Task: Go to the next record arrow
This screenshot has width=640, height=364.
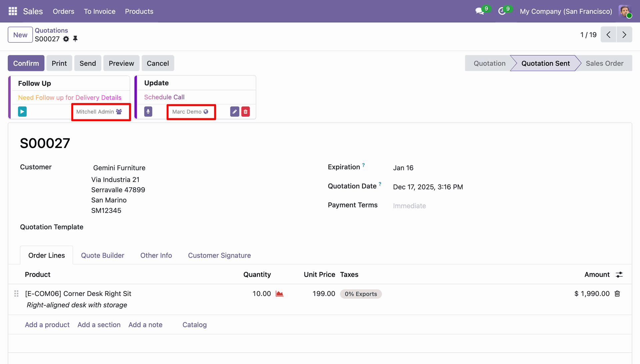Action: pos(624,35)
